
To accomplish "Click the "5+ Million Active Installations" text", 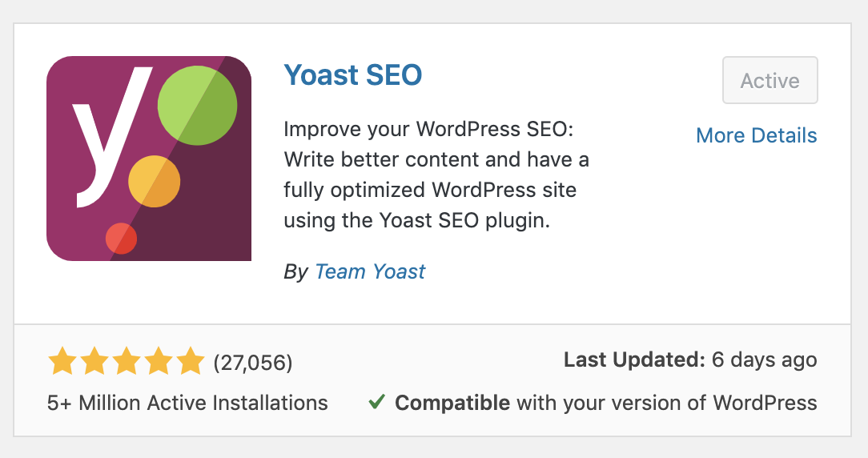I will click(x=187, y=402).
